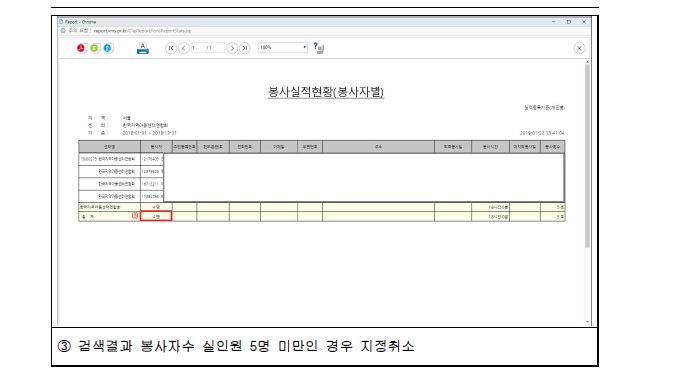Click the report title 봉사실적현황(봉사자별)

(x=326, y=92)
